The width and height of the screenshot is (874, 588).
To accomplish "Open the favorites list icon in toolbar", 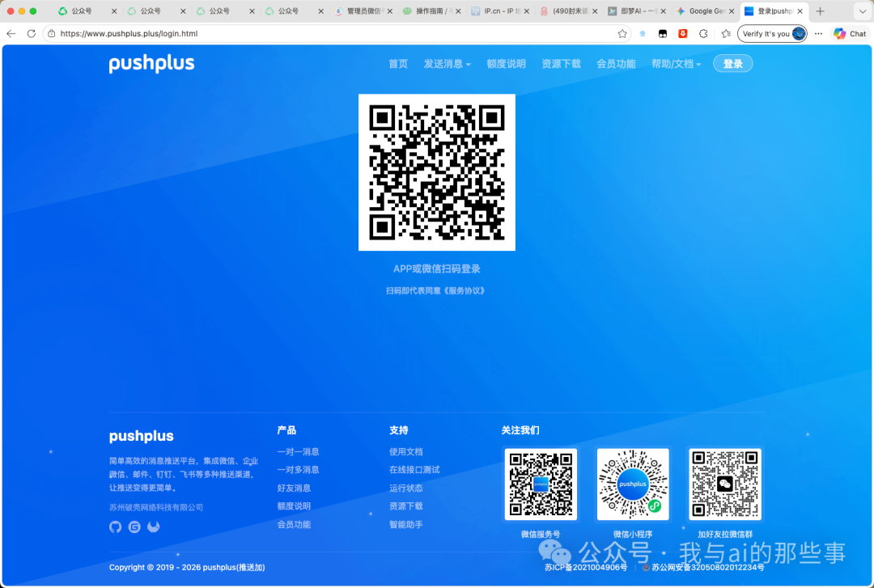I will [726, 34].
